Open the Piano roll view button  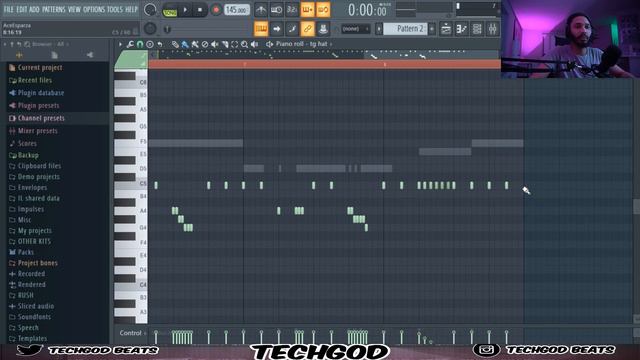coord(462,29)
